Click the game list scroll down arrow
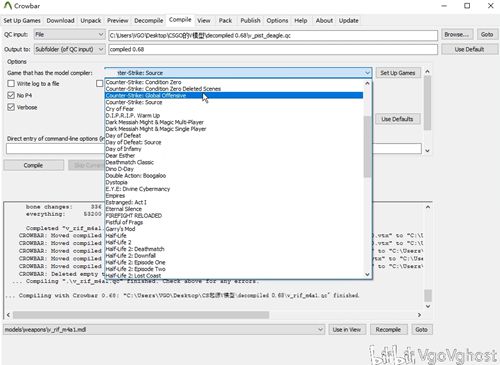Image resolution: width=500 pixels, height=365 pixels. pyautogui.click(x=367, y=274)
